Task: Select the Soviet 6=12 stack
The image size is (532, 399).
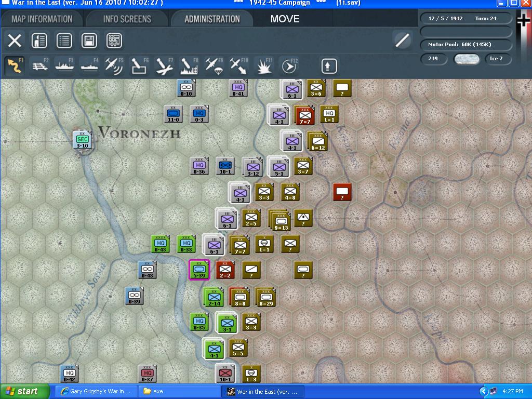Action: [x=317, y=141]
